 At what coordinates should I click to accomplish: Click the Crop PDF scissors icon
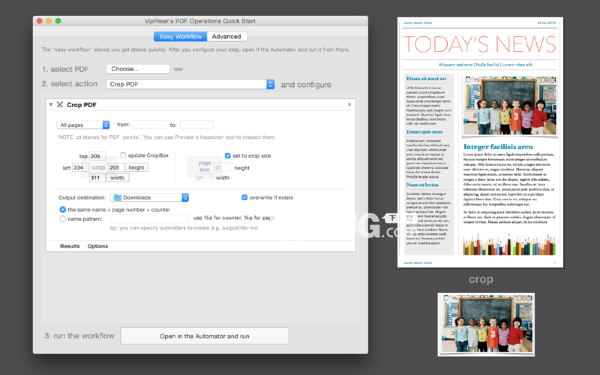click(60, 104)
